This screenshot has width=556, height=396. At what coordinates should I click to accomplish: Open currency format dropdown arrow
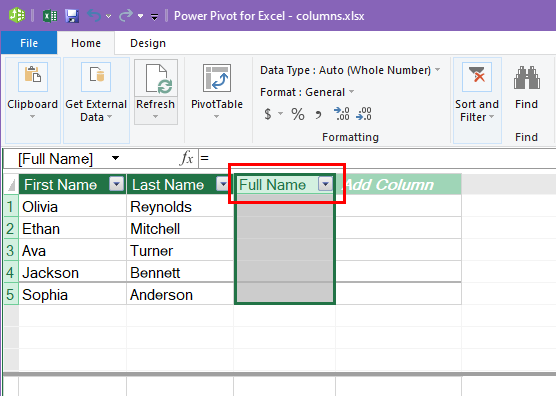pos(280,114)
